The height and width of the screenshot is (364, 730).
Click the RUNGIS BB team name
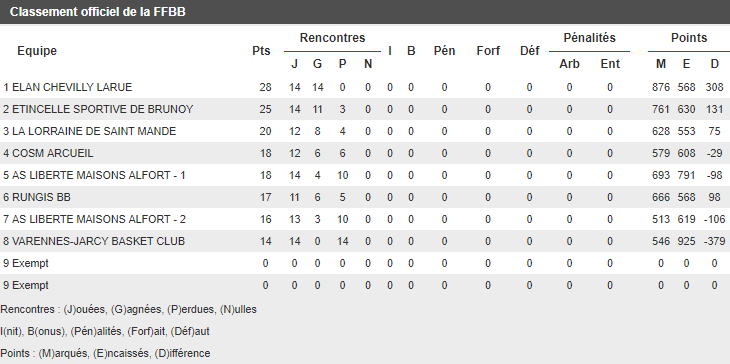41,198
